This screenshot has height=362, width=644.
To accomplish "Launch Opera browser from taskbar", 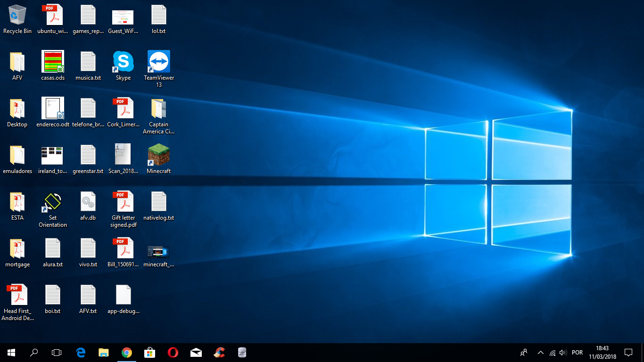I will [173, 353].
